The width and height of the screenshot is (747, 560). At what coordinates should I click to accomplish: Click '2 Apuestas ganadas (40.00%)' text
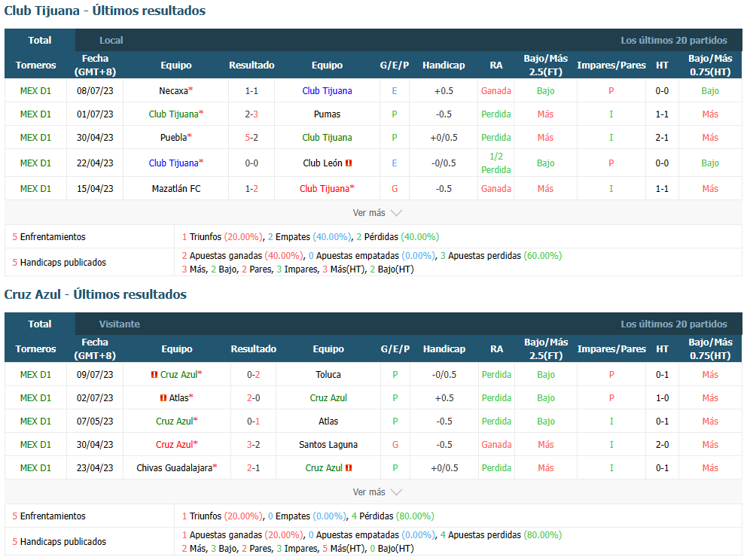[x=242, y=256]
